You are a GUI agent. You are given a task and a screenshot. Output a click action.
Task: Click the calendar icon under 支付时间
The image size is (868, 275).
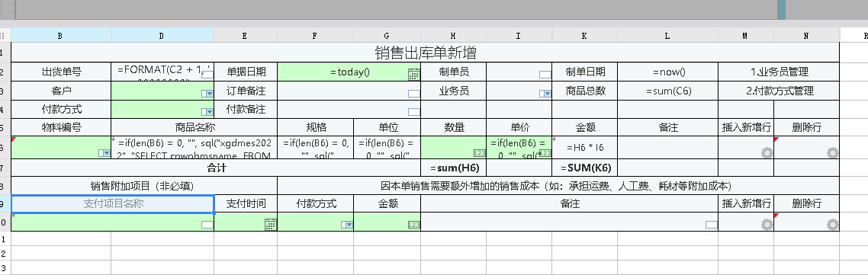pyautogui.click(x=270, y=224)
